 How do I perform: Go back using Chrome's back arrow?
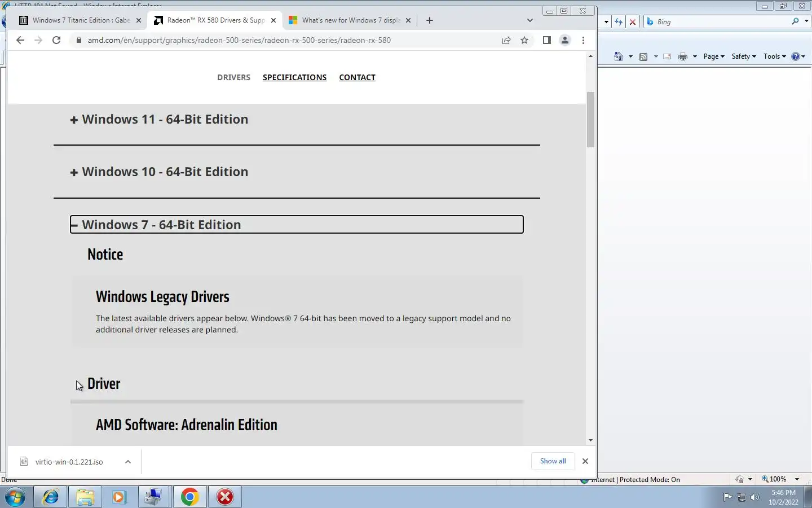coord(20,40)
